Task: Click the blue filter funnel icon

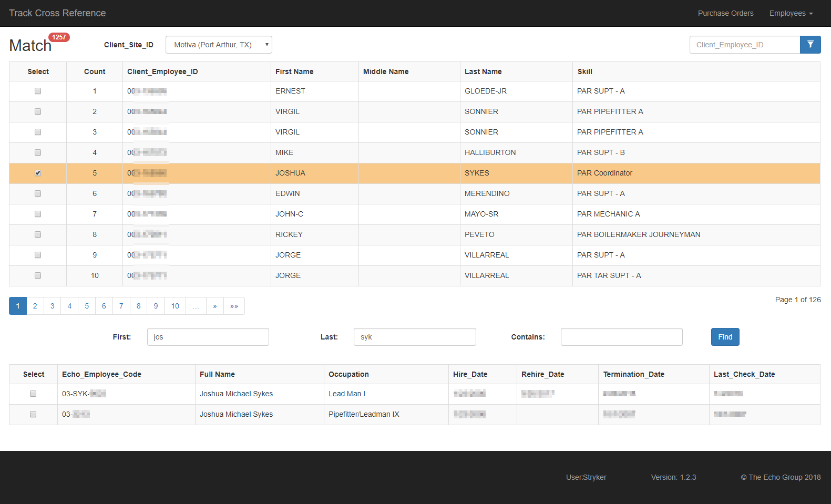Action: 810,45
